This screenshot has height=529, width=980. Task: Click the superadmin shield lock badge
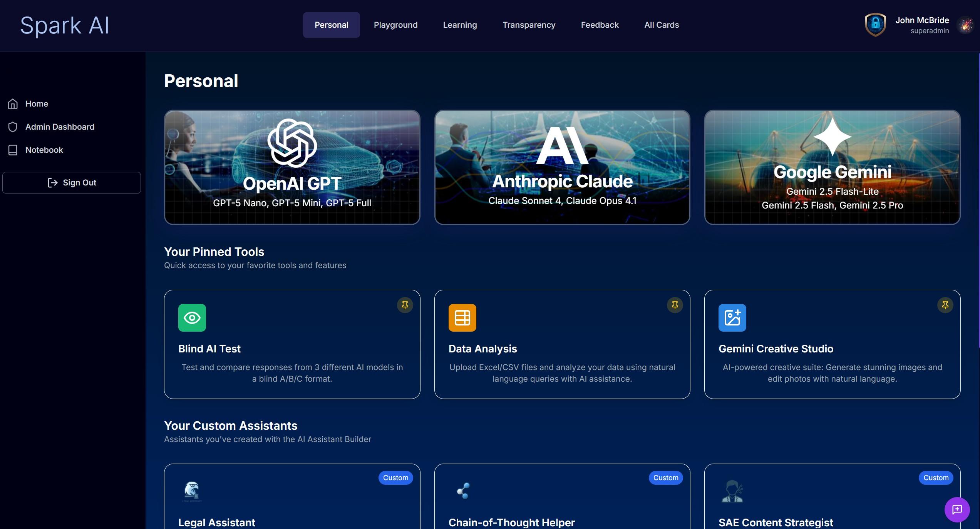pos(875,25)
